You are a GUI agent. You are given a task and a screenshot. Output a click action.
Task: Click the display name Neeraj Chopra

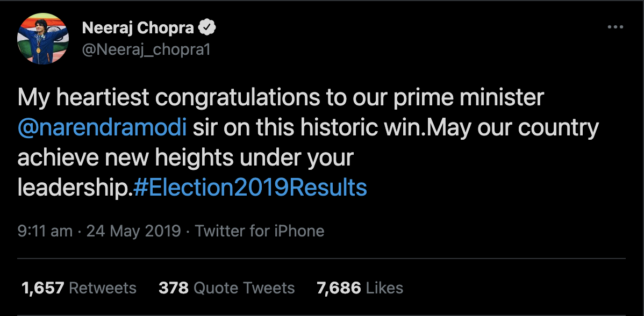pyautogui.click(x=138, y=28)
